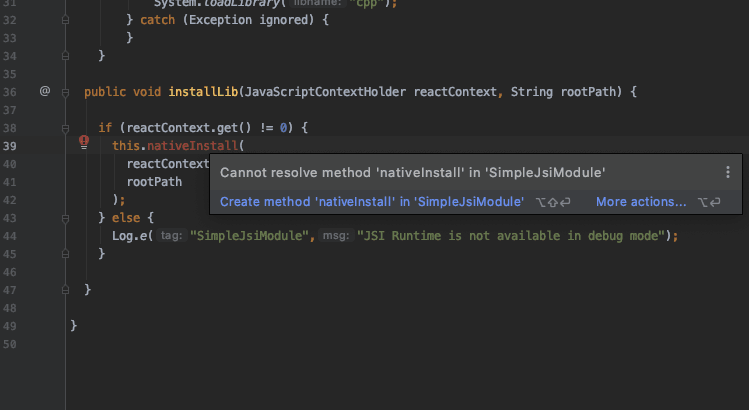Create method 'nativeInstall' in 'SimpleJsiModule'
The image size is (749, 410).
pyautogui.click(x=372, y=202)
